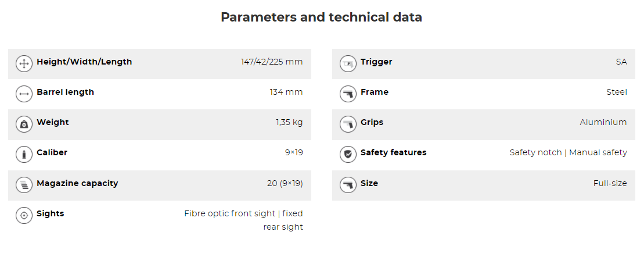Click the 147/42/225 mm value
This screenshot has height=264, width=644.
tap(272, 62)
